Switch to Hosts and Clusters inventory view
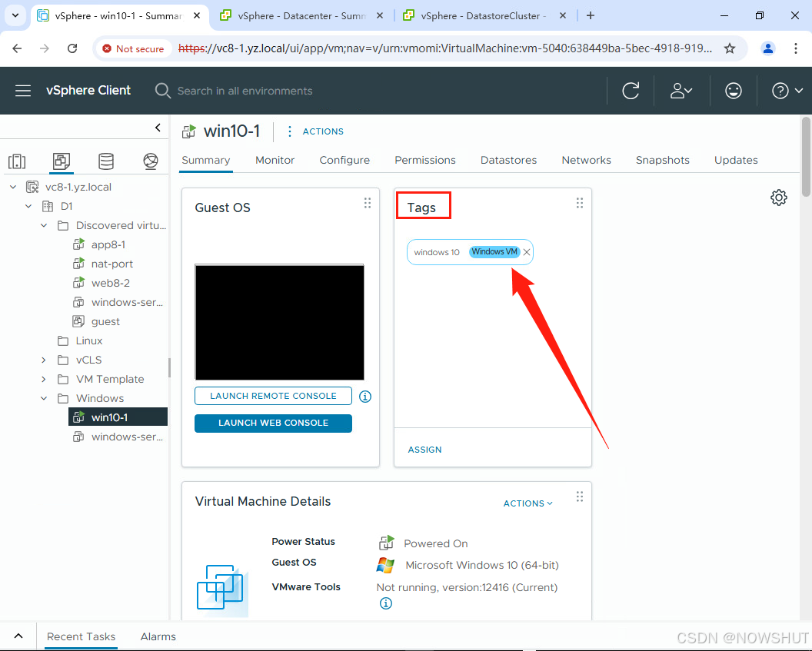812x651 pixels. pos(17,161)
